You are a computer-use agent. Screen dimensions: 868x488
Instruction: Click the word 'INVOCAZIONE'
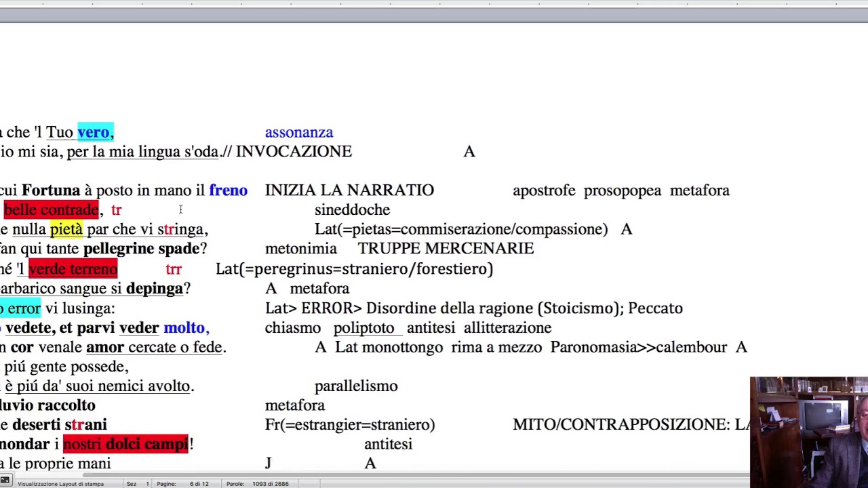pos(294,151)
